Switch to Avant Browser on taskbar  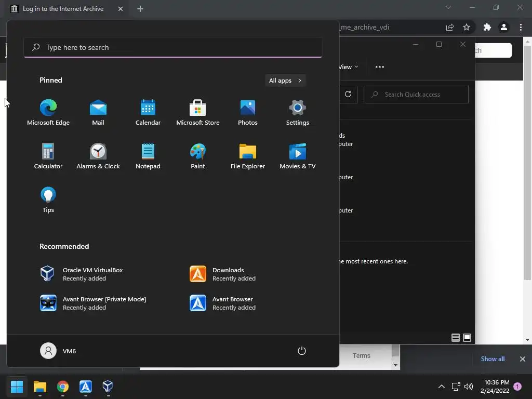pyautogui.click(x=86, y=386)
